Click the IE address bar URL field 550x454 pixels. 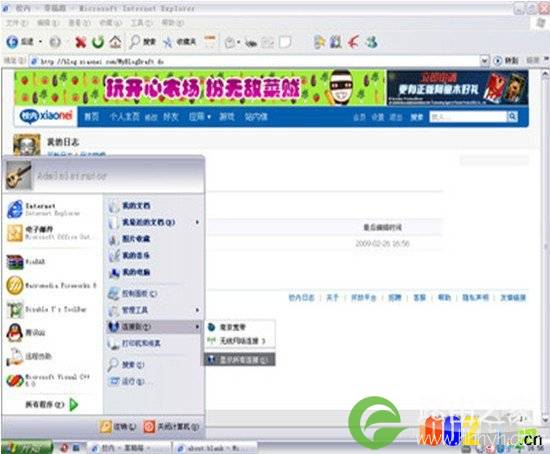255,61
